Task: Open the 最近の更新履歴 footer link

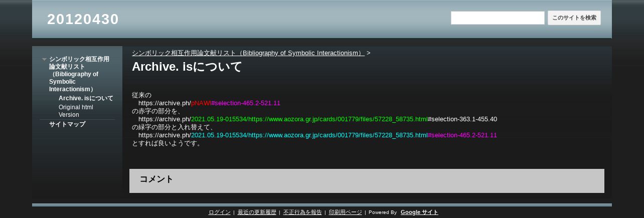Action: pos(257,212)
